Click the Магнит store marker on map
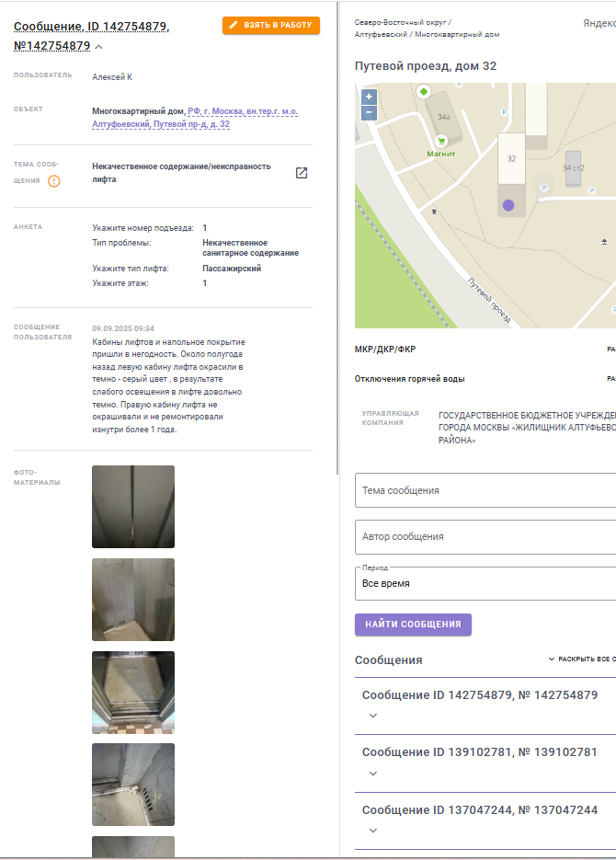The height and width of the screenshot is (860, 616). coord(440,141)
